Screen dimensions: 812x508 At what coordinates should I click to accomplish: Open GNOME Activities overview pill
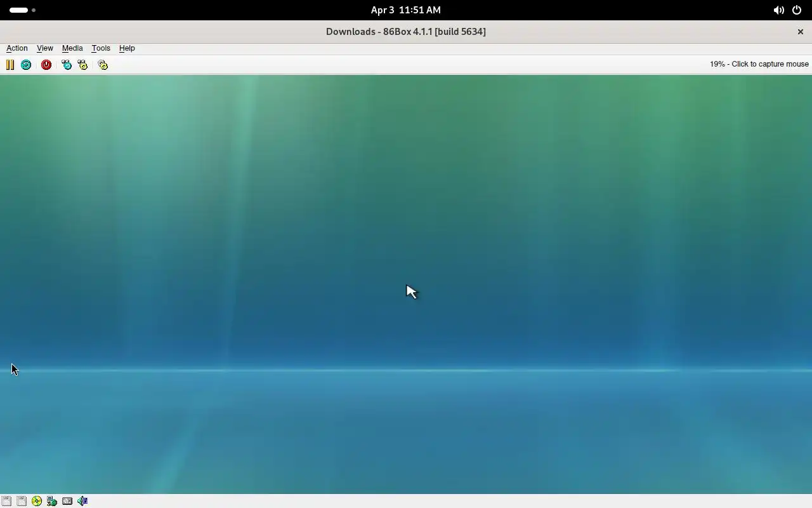(x=23, y=10)
